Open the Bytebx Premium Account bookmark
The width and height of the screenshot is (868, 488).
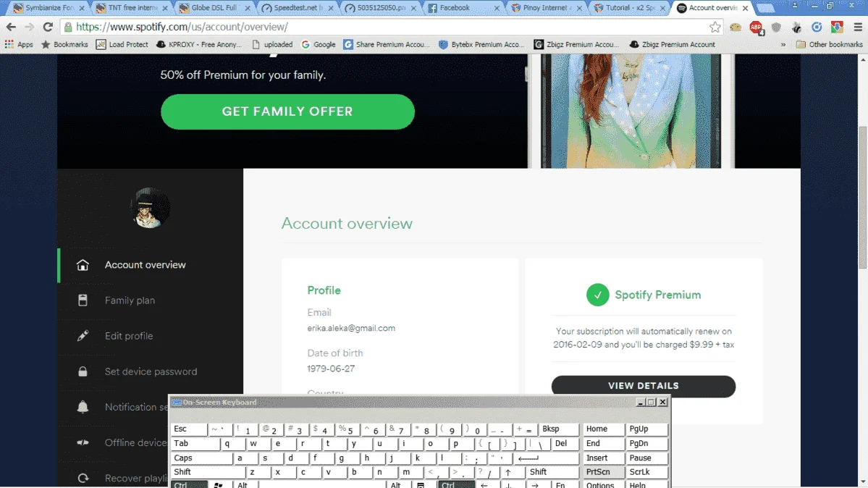coord(481,44)
